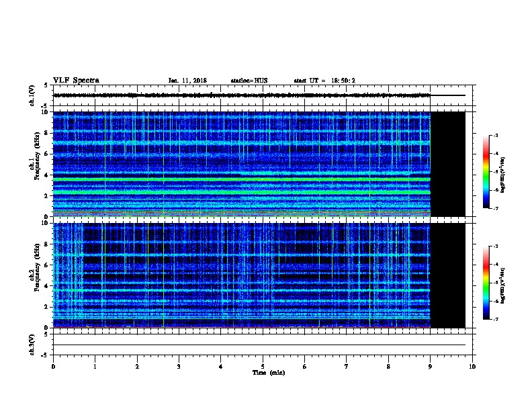Select the date text "Jan. 11, 2018"
532x411 pixels.
187,81
